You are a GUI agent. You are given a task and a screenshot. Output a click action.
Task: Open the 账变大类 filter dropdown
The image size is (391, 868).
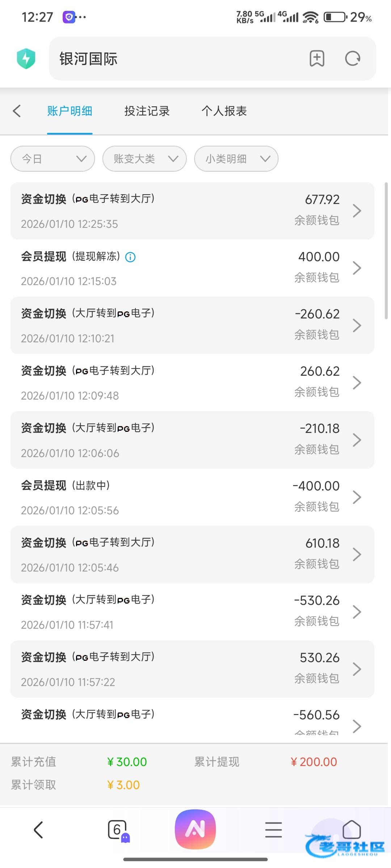coord(144,159)
